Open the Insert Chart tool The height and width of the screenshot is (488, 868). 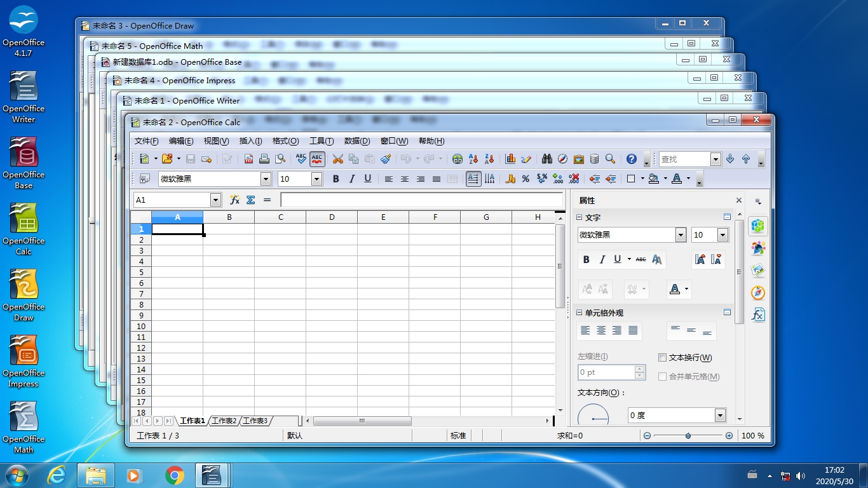coord(510,159)
